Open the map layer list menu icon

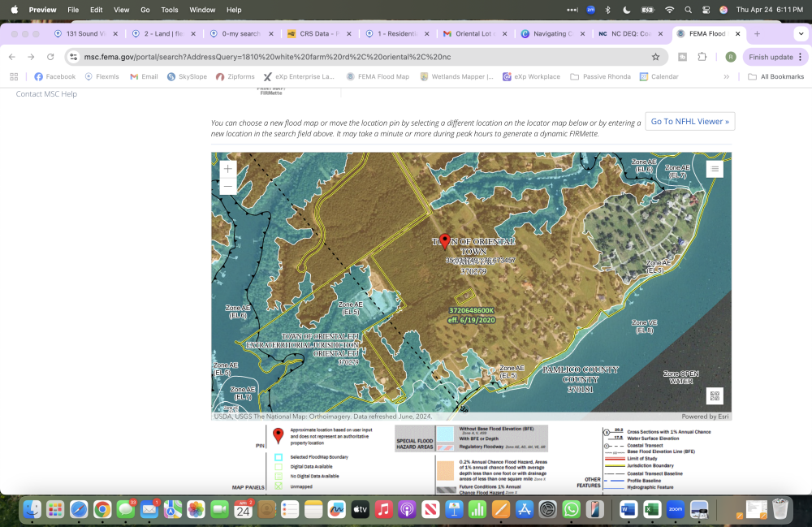coord(715,169)
